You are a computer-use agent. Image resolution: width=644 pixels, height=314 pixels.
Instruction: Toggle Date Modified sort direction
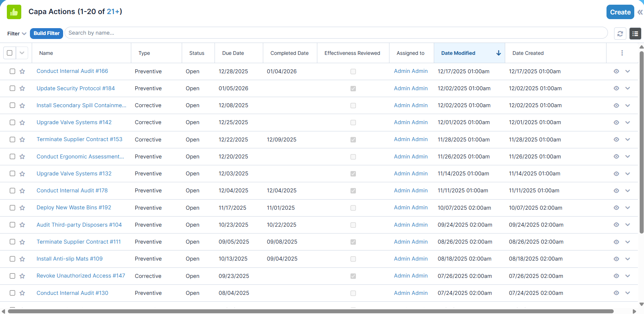469,53
